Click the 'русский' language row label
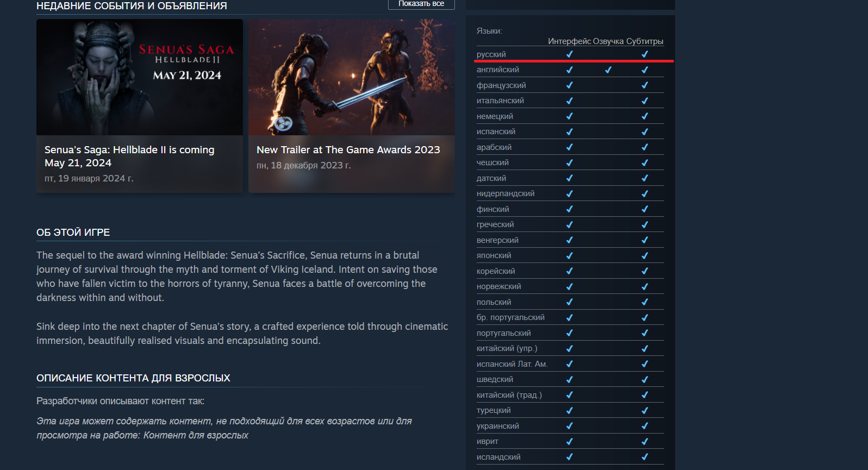The height and width of the screenshot is (470, 868). (491, 54)
